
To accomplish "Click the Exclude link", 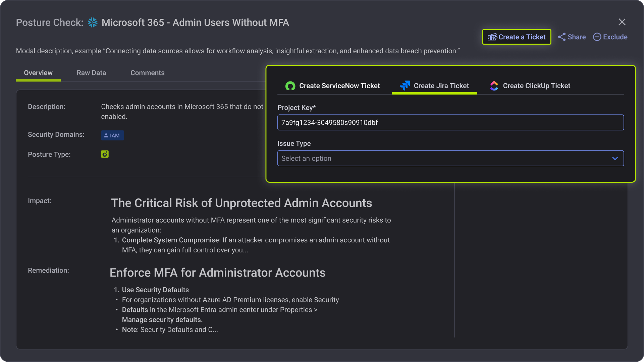I will 610,37.
